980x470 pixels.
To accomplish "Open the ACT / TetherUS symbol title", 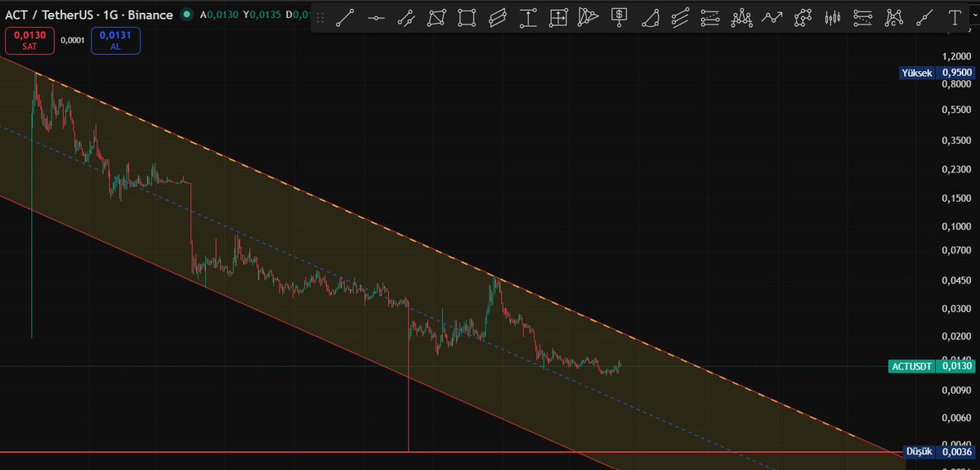I will (89, 15).
